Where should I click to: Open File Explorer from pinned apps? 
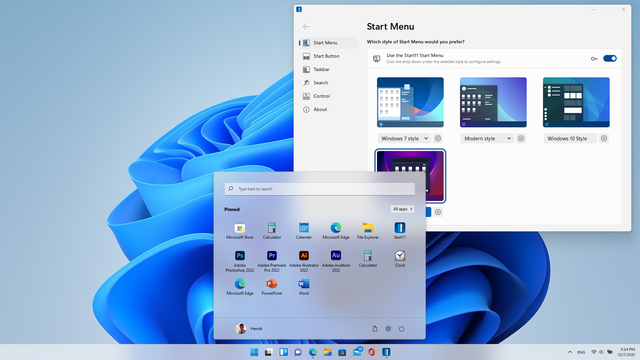click(368, 231)
